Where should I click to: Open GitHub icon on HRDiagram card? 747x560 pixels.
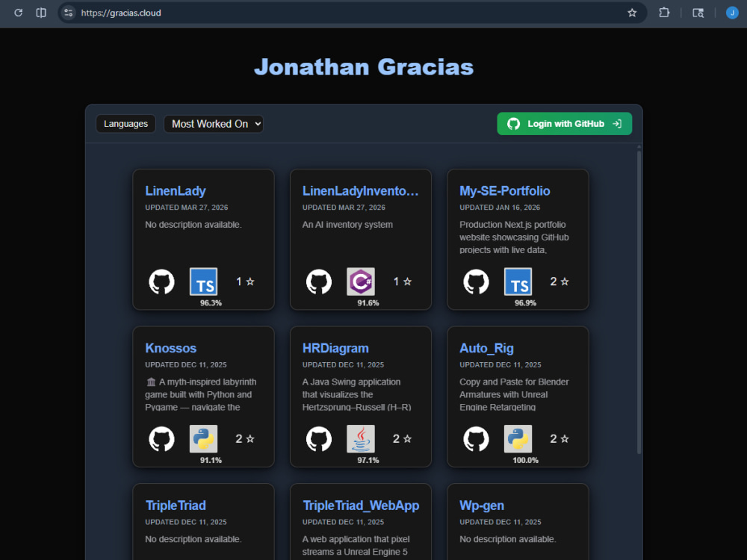pos(319,438)
